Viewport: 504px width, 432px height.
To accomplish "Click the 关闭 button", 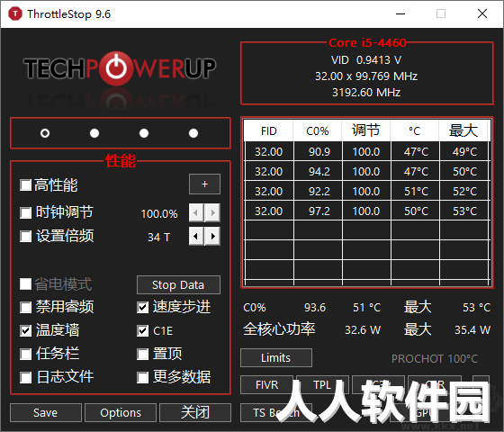I will pos(195,412).
